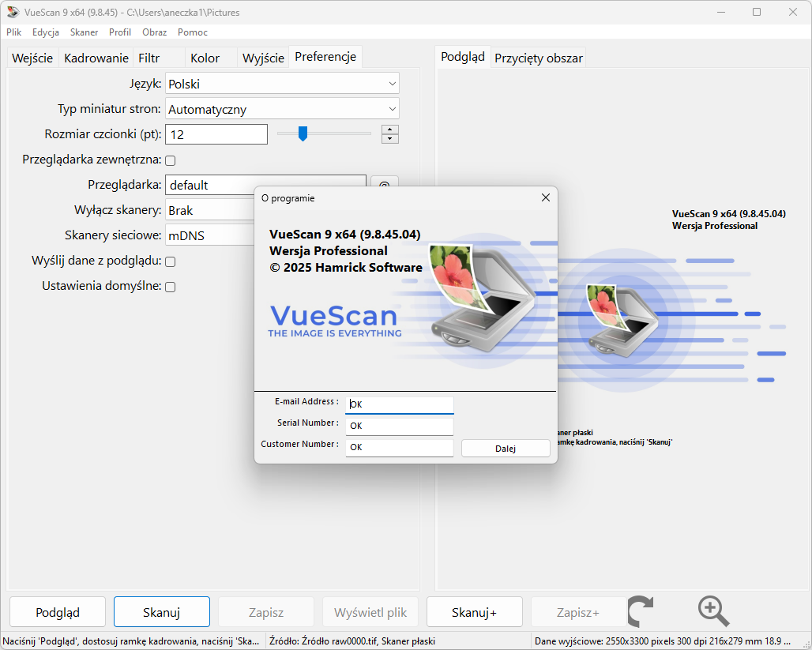Click status text 'Źródło: Źródło raw0000.tif, Skaner płaski'

tap(352, 641)
